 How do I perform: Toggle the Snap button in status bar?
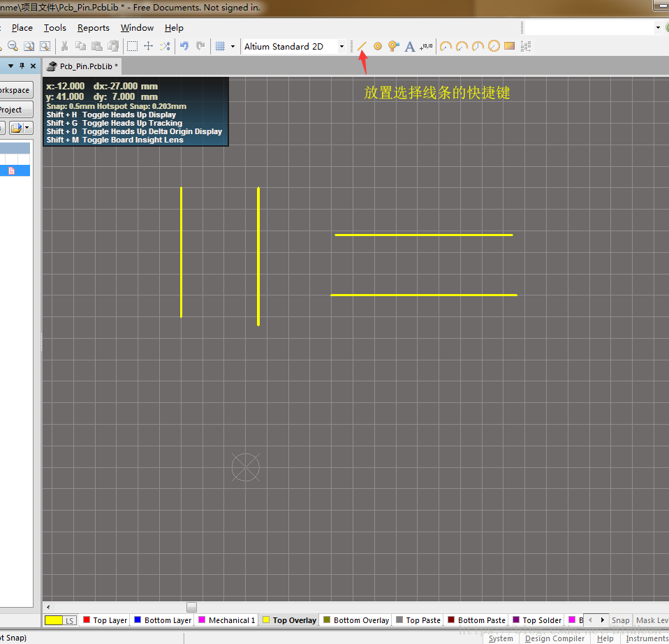619,620
